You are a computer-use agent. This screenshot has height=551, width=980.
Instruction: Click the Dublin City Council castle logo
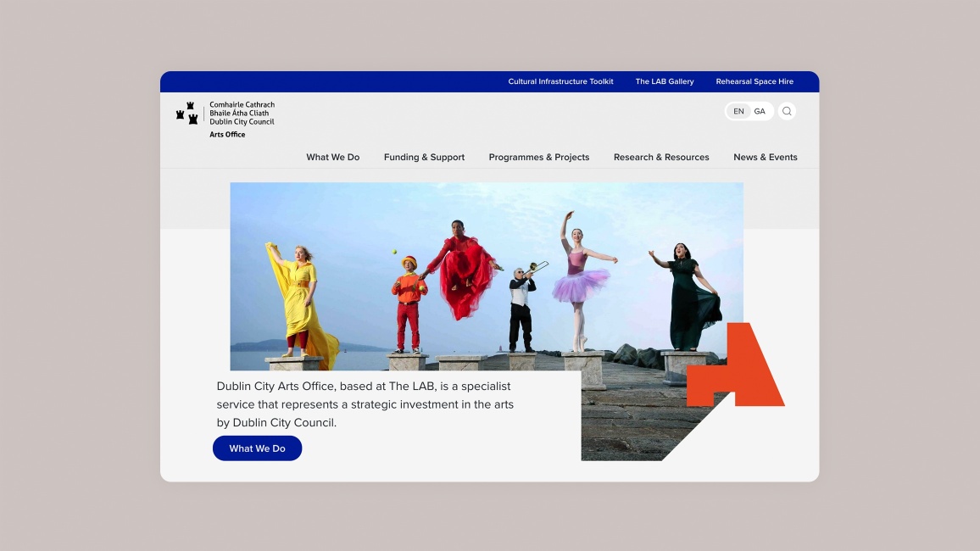coord(187,113)
